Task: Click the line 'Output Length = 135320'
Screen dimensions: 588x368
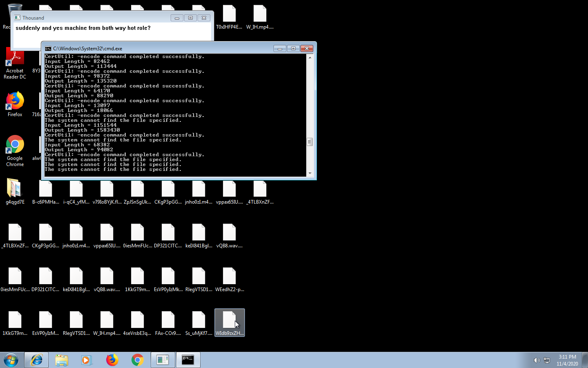Action: point(80,81)
